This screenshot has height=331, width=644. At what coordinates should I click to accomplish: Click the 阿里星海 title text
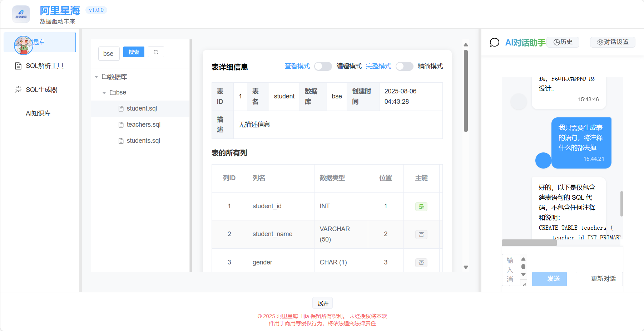coord(60,11)
